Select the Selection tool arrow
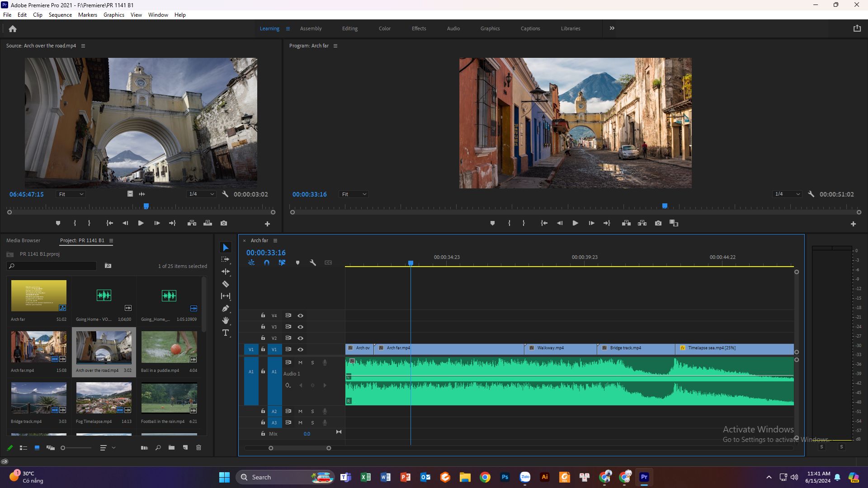868x488 pixels. [x=226, y=247]
